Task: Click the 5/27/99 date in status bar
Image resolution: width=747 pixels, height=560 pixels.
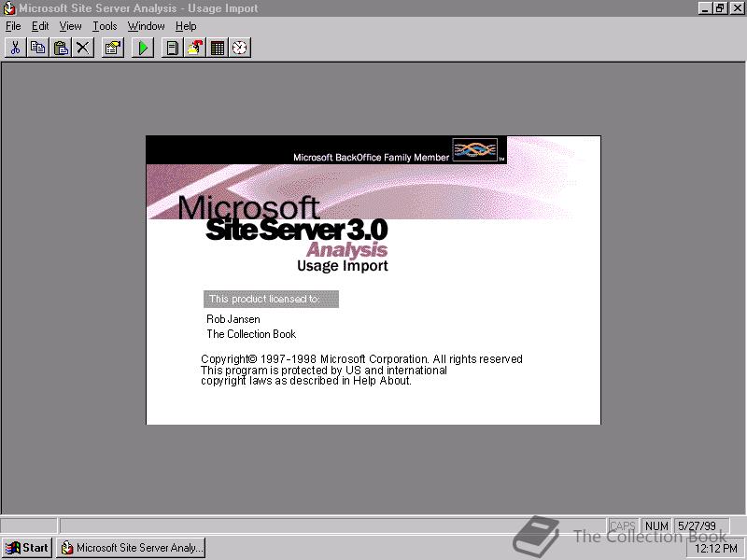Action: coord(701,525)
